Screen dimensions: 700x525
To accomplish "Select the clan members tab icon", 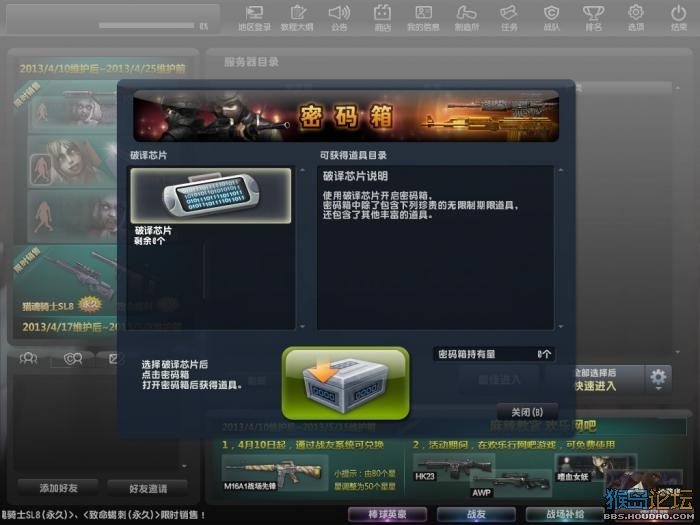I will click(x=73, y=358).
